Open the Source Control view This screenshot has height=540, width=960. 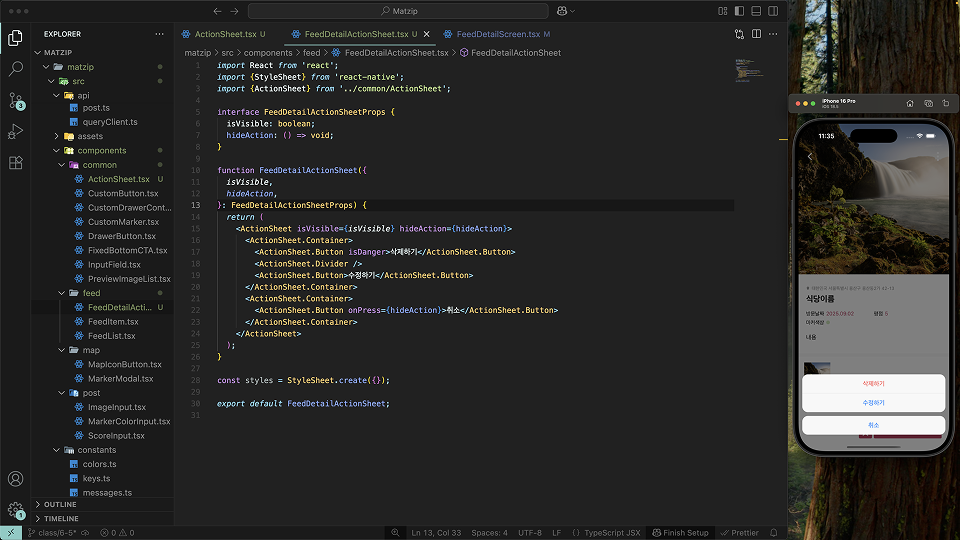coord(15,100)
